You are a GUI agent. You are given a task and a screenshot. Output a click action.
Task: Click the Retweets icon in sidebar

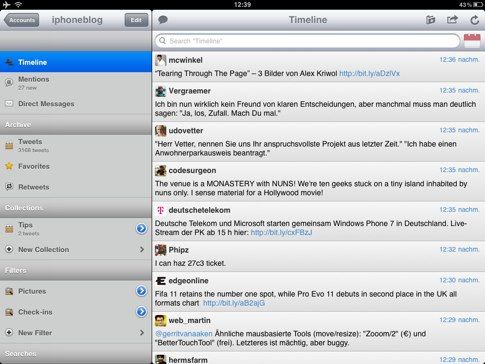tap(9, 187)
